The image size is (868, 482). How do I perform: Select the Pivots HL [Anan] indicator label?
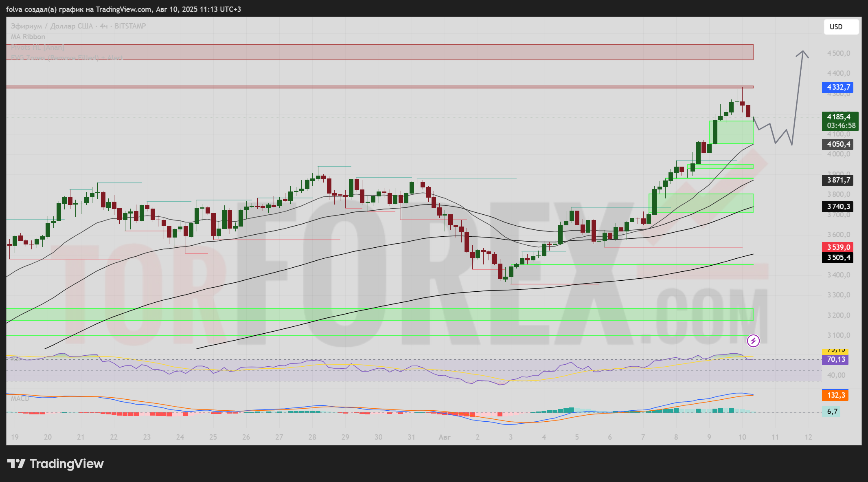click(37, 47)
